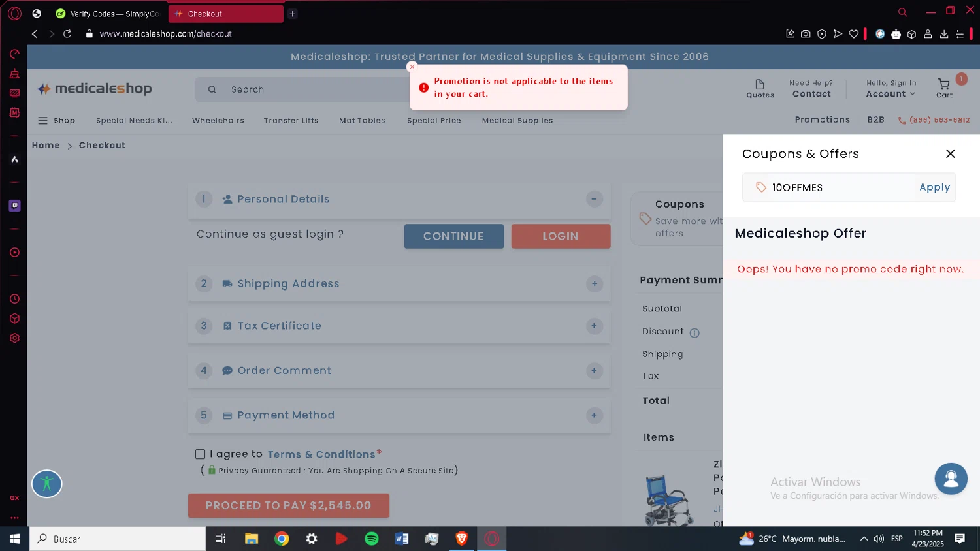Click the LOGIN button
Screen dimensions: 980x551
561,236
